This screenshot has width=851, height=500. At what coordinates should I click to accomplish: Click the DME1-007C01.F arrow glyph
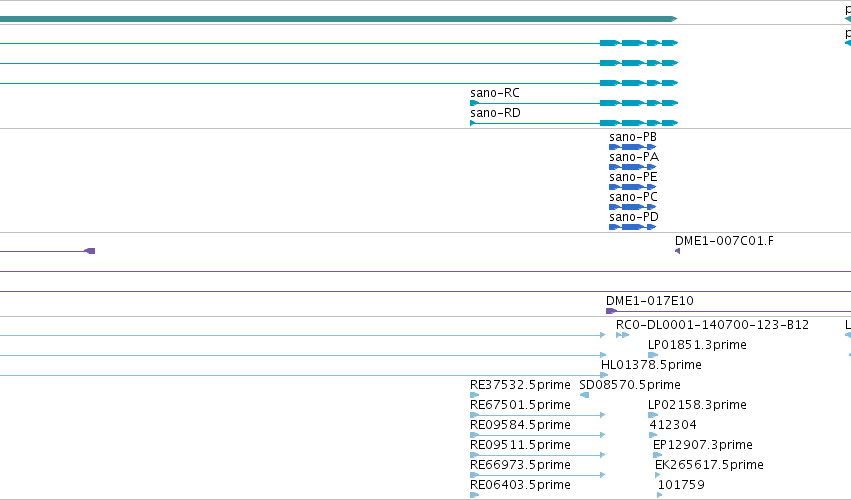[x=677, y=251]
